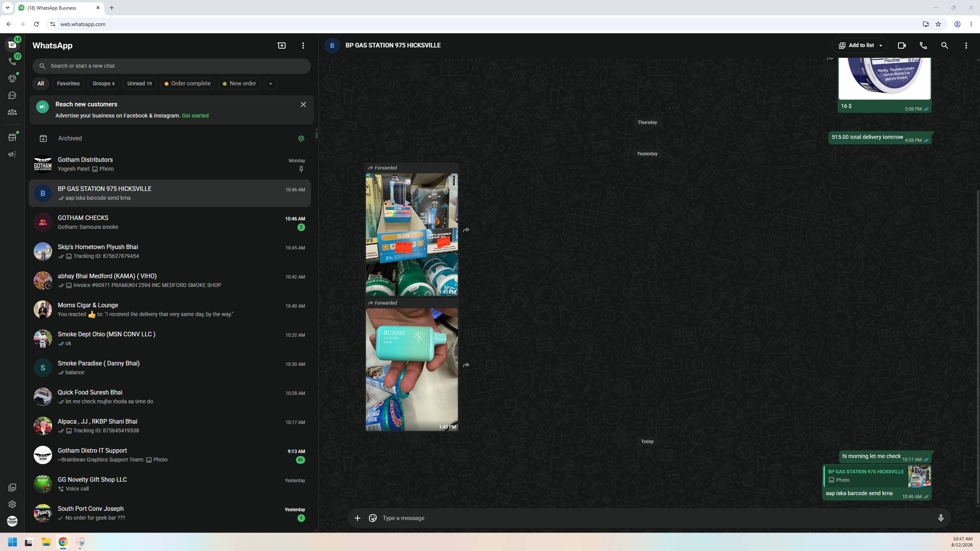This screenshot has height=551, width=980.
Task: Select the Groups 4 filter tab
Action: coord(103,83)
